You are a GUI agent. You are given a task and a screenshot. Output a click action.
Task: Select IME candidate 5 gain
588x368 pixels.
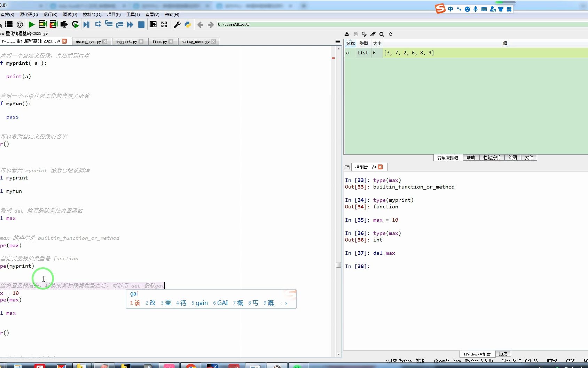tap(200, 303)
